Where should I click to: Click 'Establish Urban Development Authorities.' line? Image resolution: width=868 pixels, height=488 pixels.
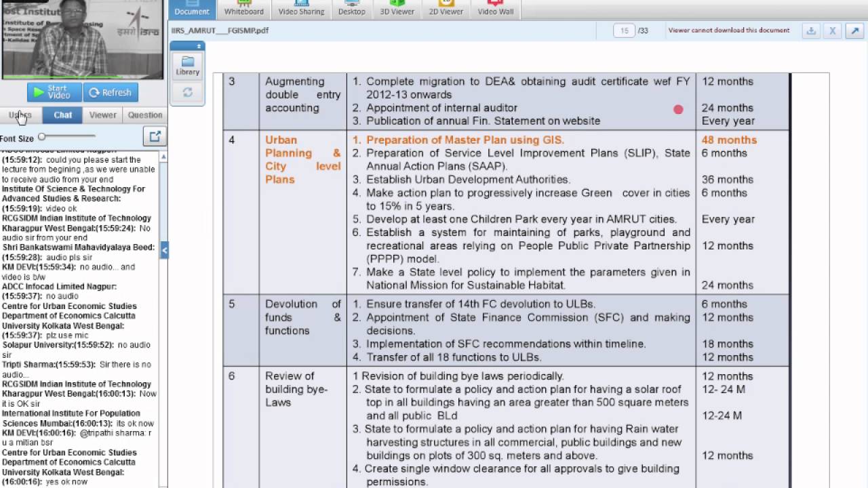pos(468,180)
